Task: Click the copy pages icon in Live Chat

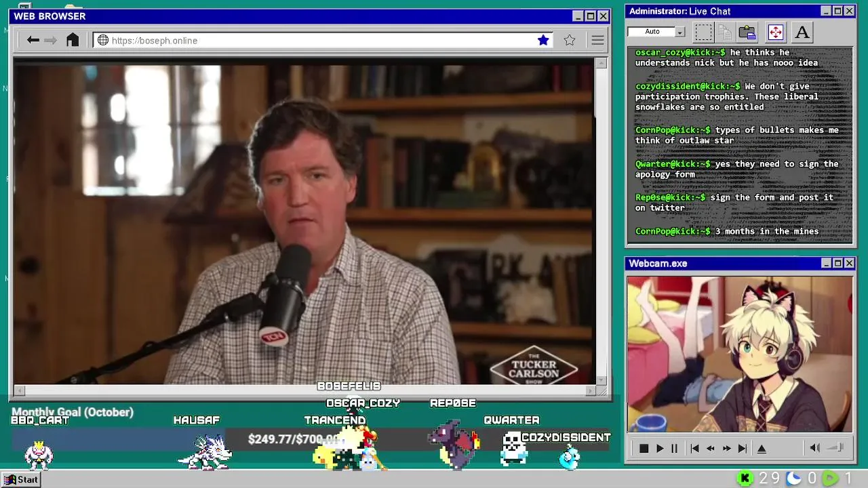Action: click(724, 32)
